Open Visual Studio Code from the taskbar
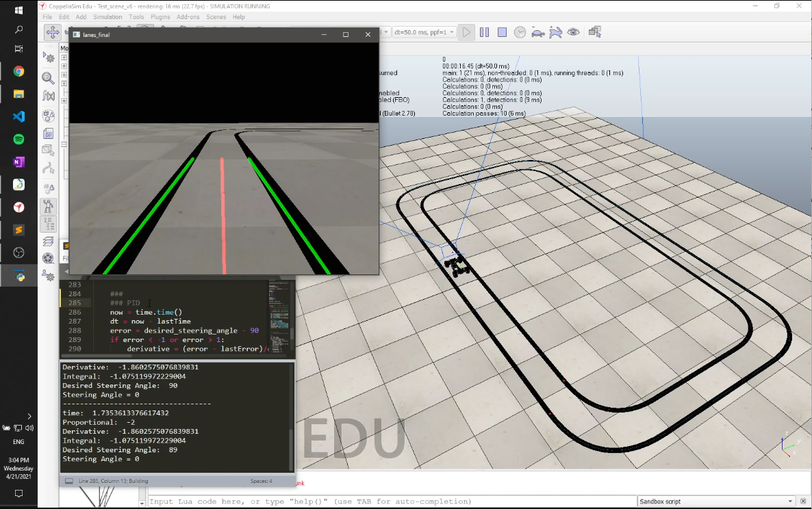812x509 pixels. click(x=18, y=116)
